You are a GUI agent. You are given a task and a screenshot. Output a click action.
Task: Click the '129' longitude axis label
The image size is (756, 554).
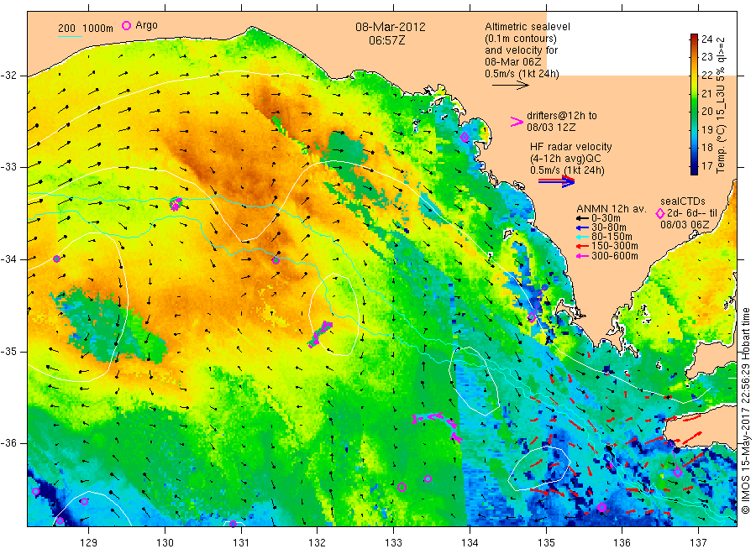coord(89,543)
